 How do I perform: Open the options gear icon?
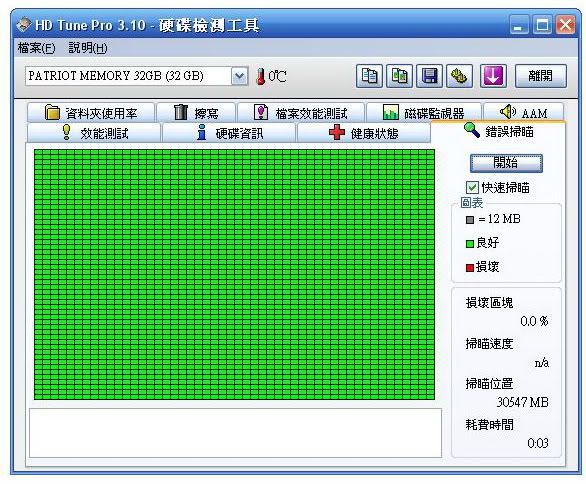pos(459,76)
